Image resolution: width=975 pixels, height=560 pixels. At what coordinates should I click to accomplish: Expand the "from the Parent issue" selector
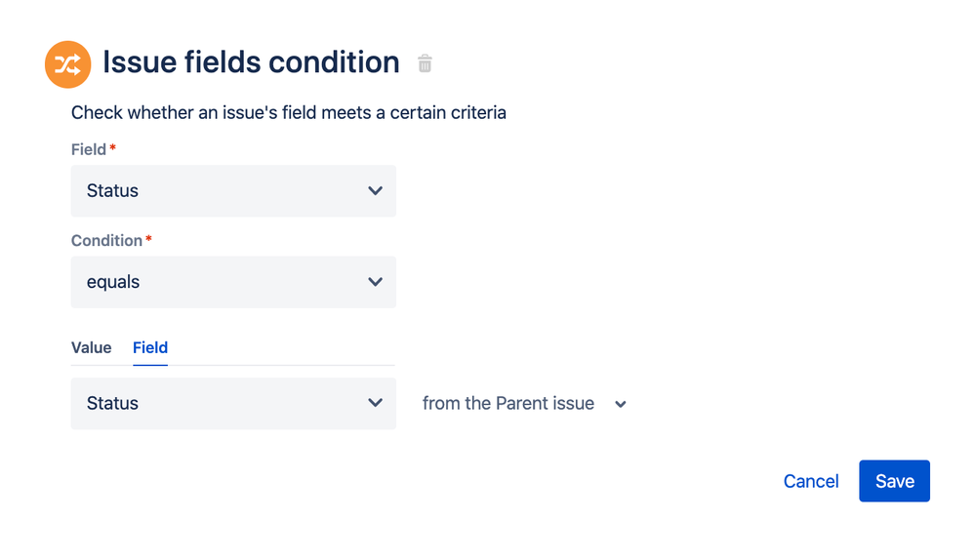point(508,404)
